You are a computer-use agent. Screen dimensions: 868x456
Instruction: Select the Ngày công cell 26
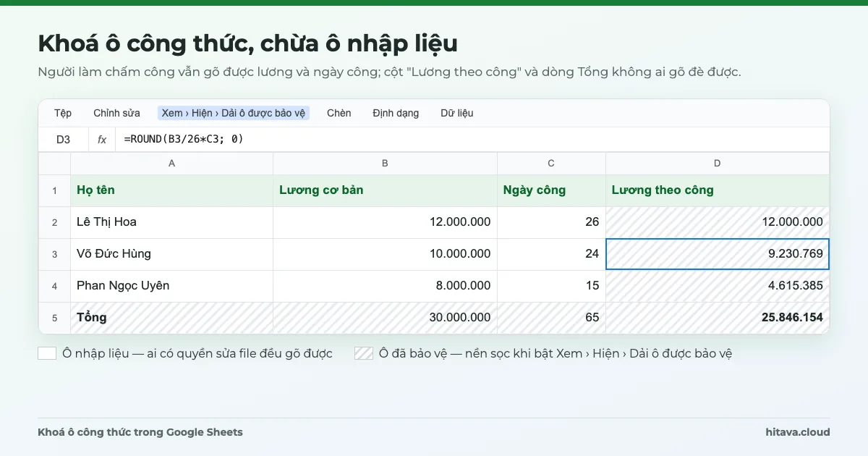pos(551,222)
